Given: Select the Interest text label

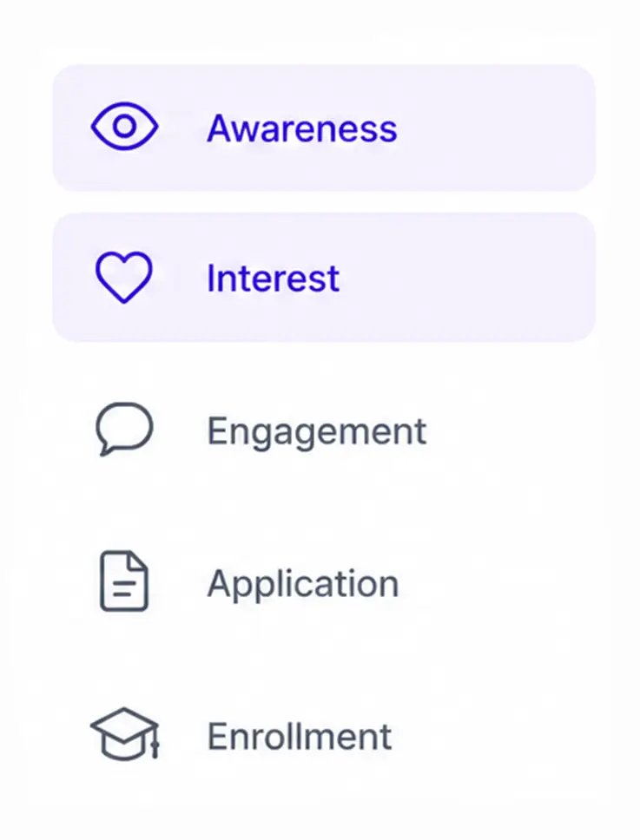Looking at the screenshot, I should click(273, 279).
